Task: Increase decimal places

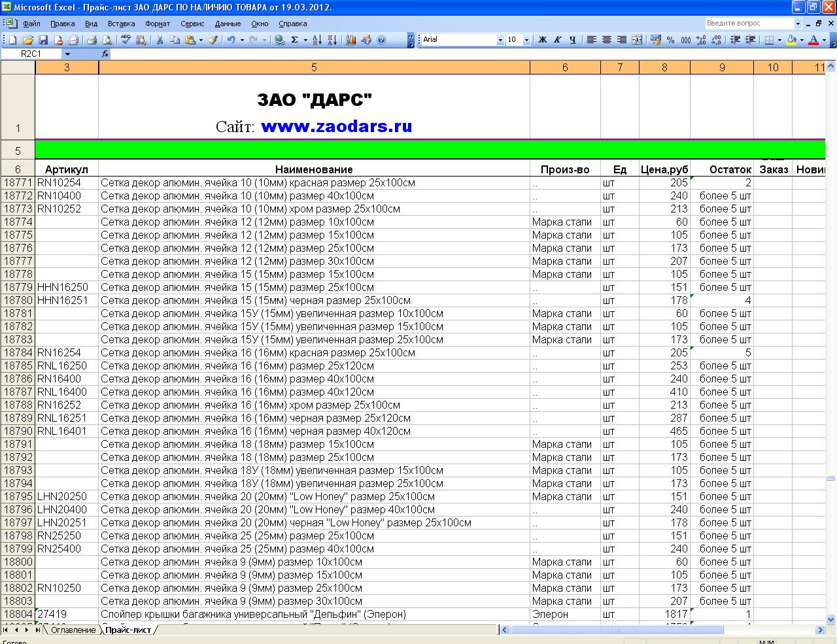Action: pos(701,40)
